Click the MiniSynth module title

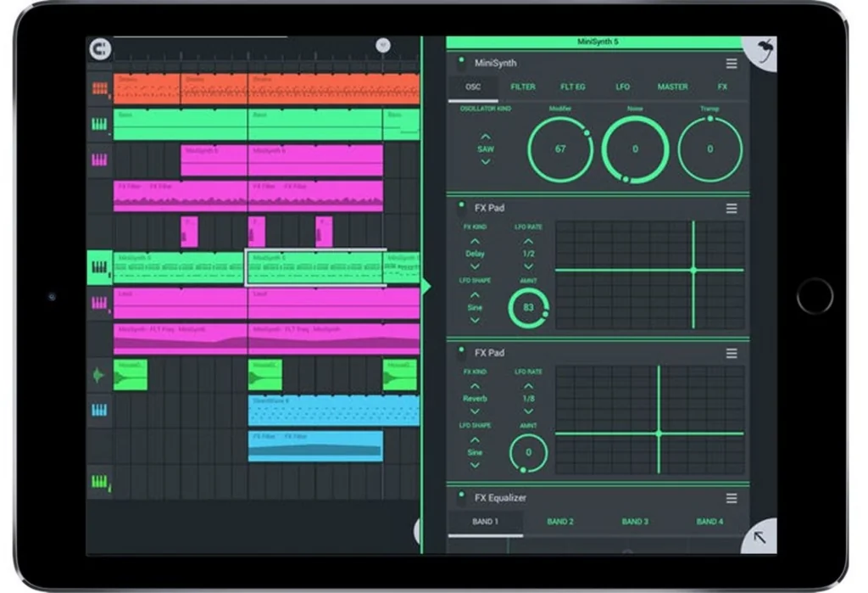[x=495, y=63]
